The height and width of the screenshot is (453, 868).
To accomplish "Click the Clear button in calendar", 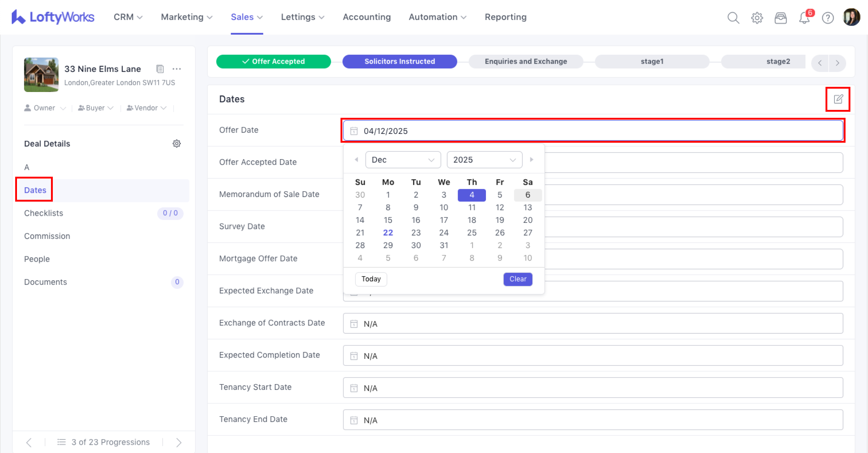I will point(517,279).
